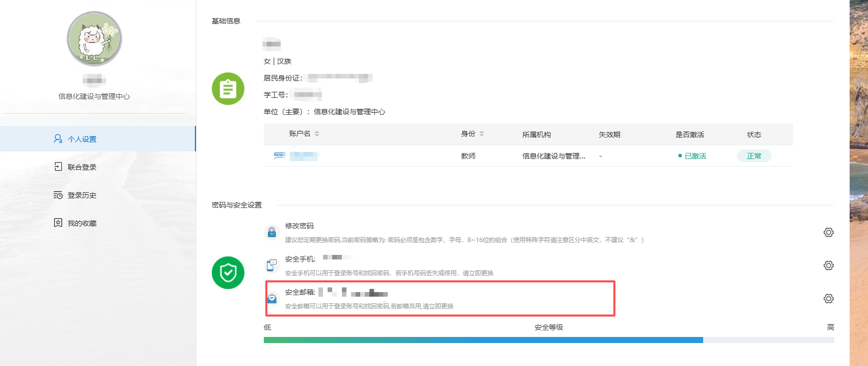Click the 女 | 汉族 info line
This screenshot has height=366, width=868.
coord(278,61)
